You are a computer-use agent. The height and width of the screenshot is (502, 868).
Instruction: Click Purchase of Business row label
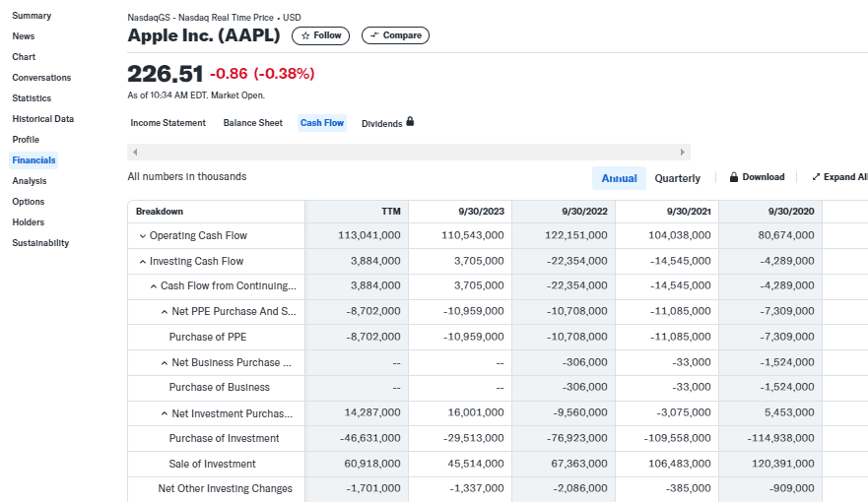[219, 387]
